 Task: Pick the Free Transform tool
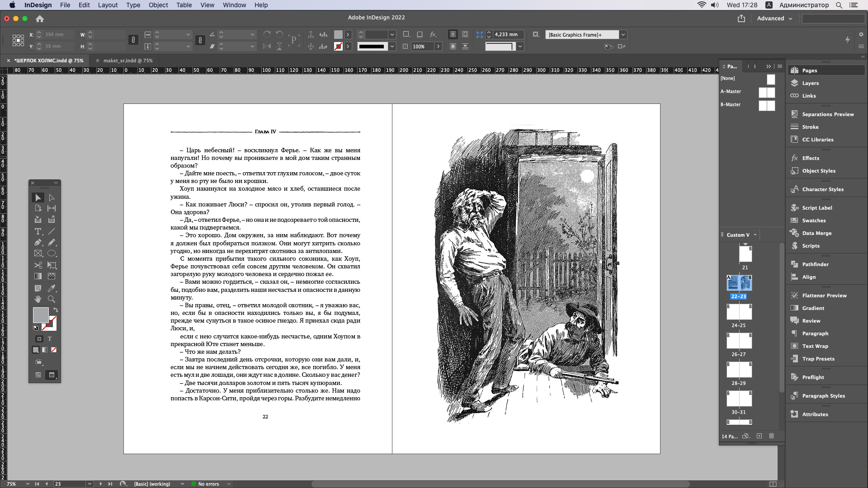pyautogui.click(x=52, y=265)
